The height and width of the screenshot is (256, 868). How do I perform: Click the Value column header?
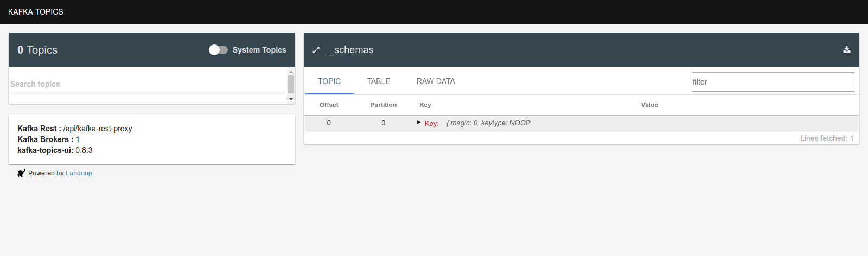coord(649,105)
